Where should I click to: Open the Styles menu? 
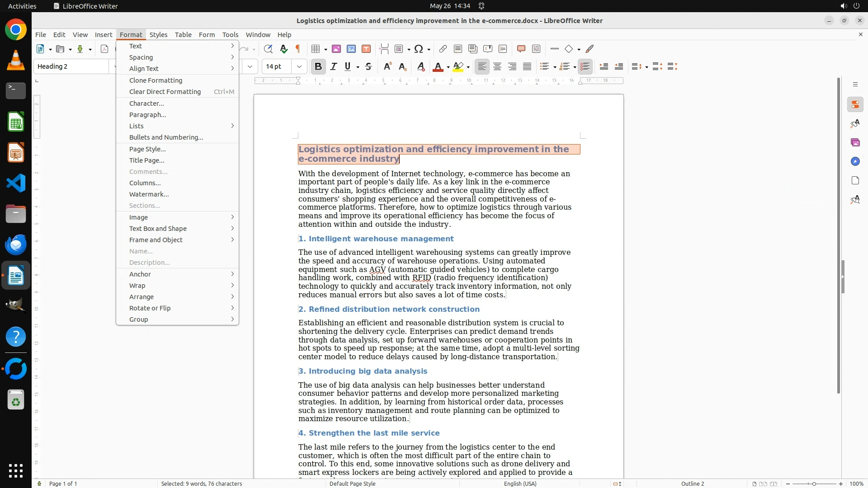(x=158, y=35)
